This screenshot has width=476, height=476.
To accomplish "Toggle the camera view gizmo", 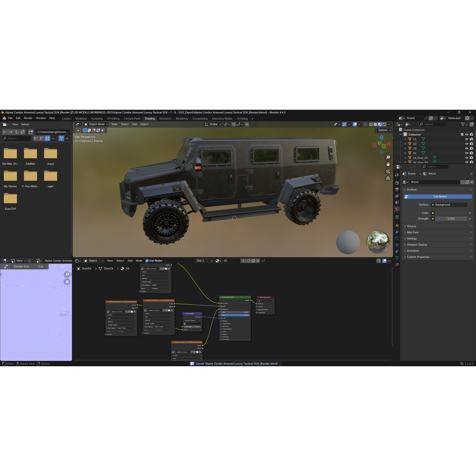I will (388, 171).
